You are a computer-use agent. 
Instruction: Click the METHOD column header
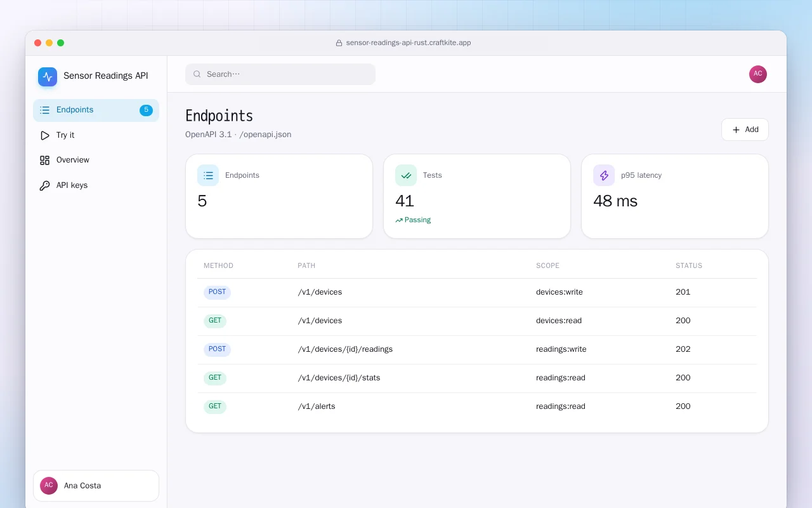[218, 265]
